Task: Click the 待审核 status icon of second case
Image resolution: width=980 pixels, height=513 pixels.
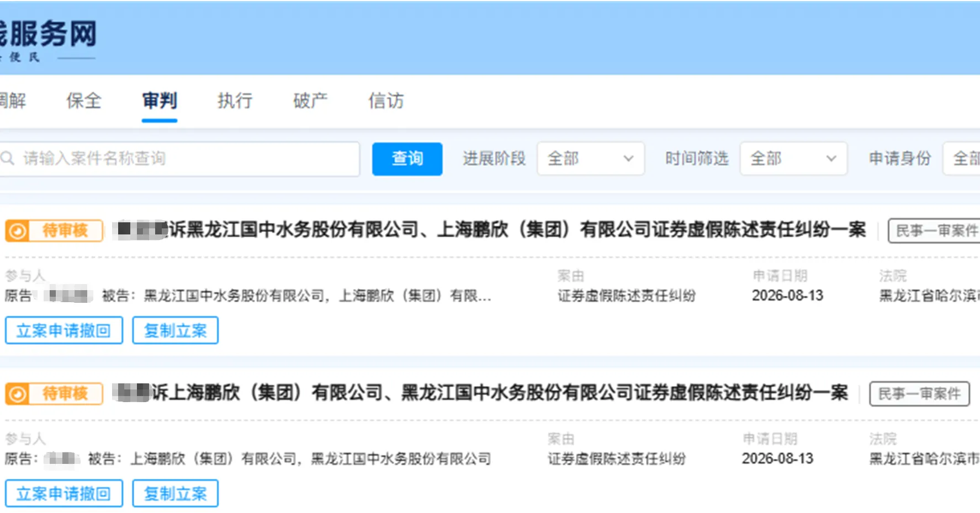Action: click(18, 394)
